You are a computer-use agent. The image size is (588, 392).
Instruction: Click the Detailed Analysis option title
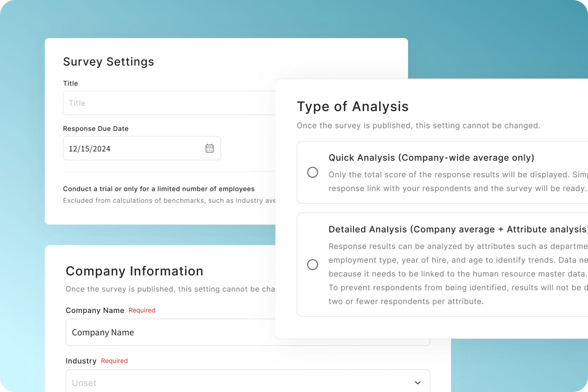click(458, 229)
